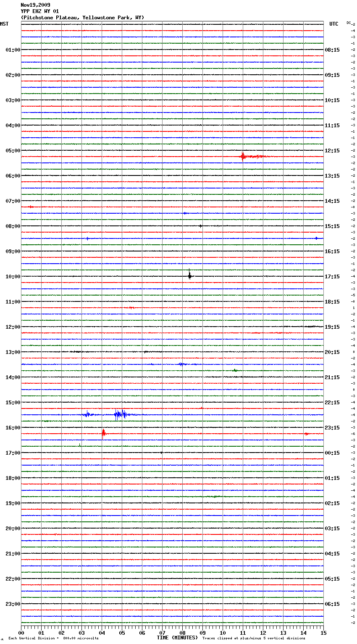Click x-axis minute tick label 11
Image resolution: width=357 pixels, height=644 pixels.
(x=243, y=633)
